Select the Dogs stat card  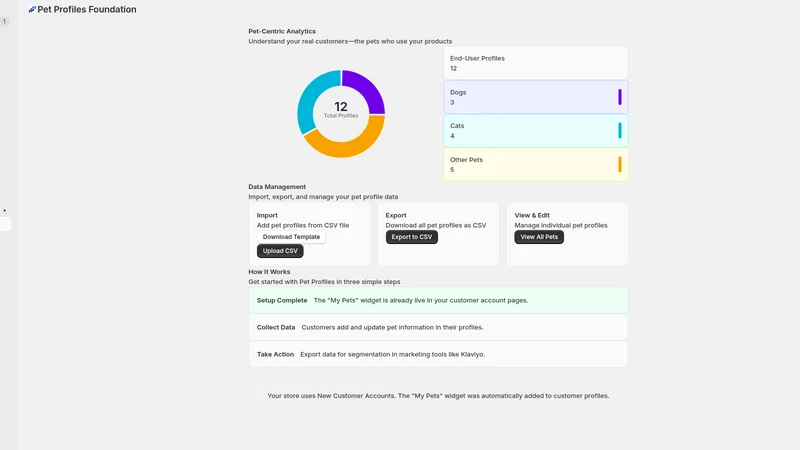point(536,97)
